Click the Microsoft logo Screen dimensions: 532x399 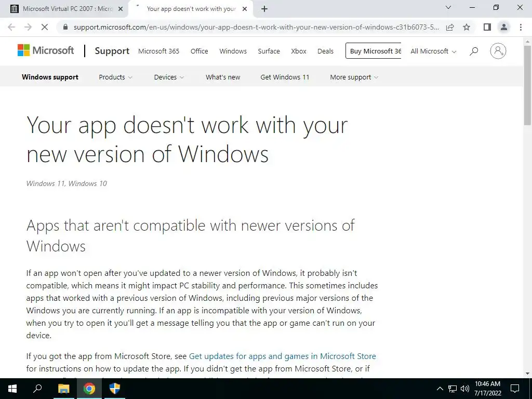46,50
